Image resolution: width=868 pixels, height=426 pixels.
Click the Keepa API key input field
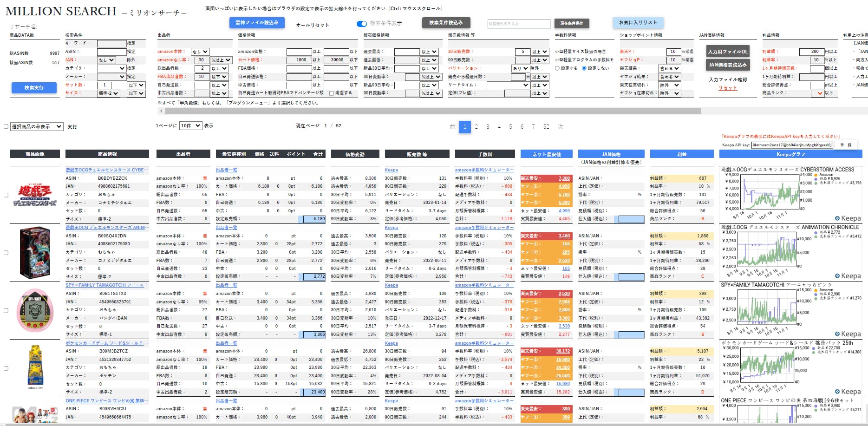pyautogui.click(x=792, y=145)
